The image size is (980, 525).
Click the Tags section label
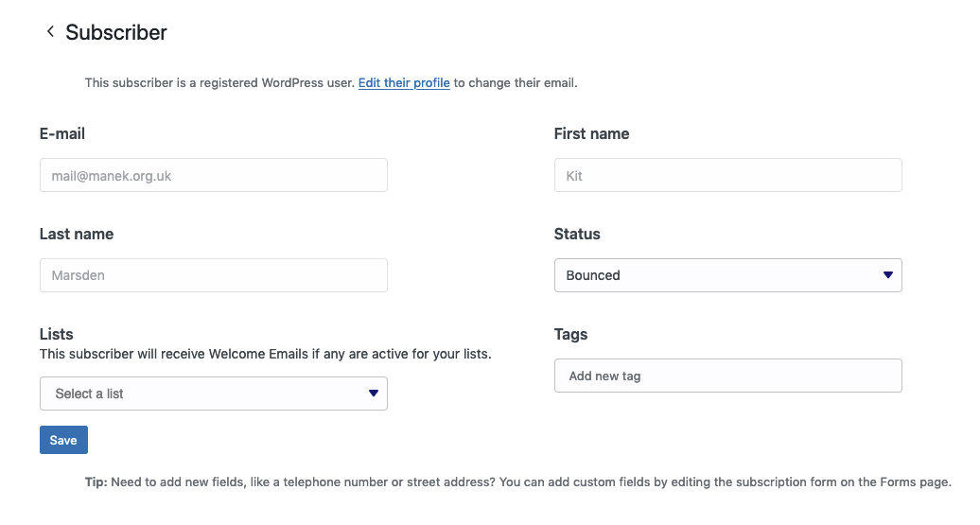tap(570, 334)
